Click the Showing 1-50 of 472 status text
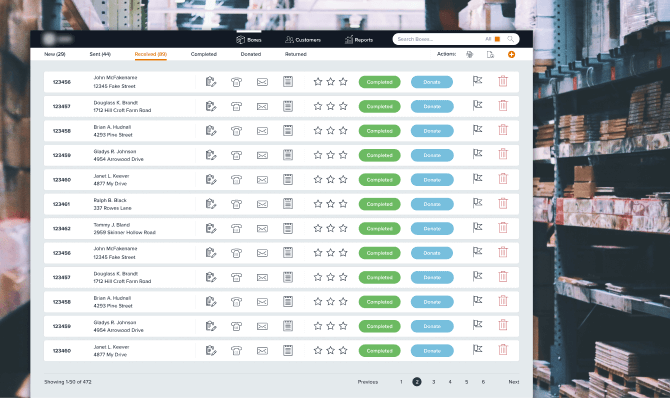This screenshot has width=670, height=398. (68, 382)
